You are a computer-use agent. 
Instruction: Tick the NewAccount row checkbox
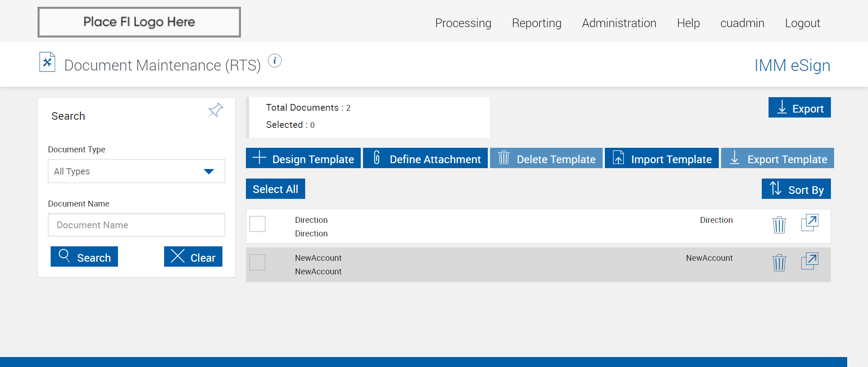coord(258,263)
